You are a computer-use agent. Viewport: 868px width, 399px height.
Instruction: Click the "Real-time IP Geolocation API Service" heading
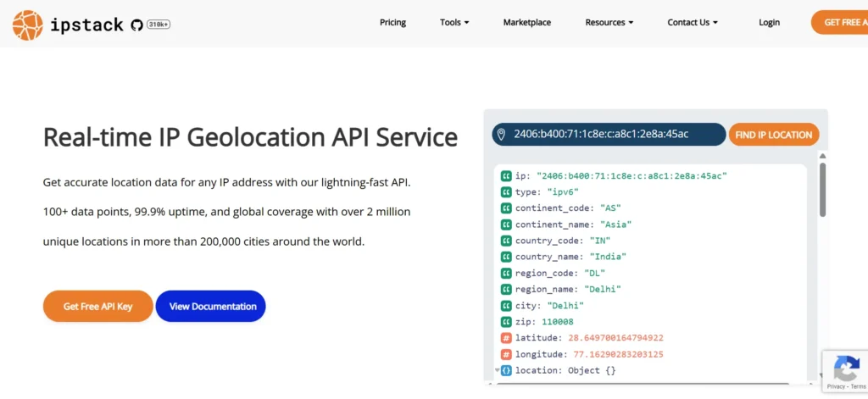(250, 137)
